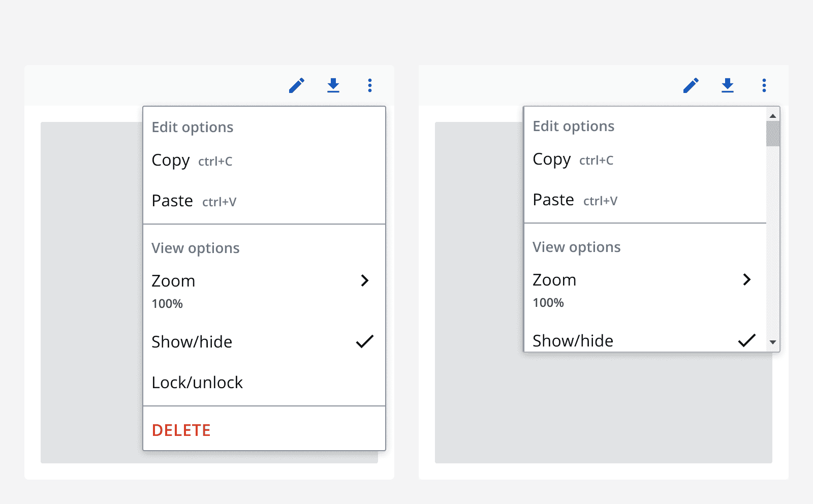Image resolution: width=813 pixels, height=504 pixels.
Task: Toggle Show/hide in the left menu
Action: click(x=192, y=341)
